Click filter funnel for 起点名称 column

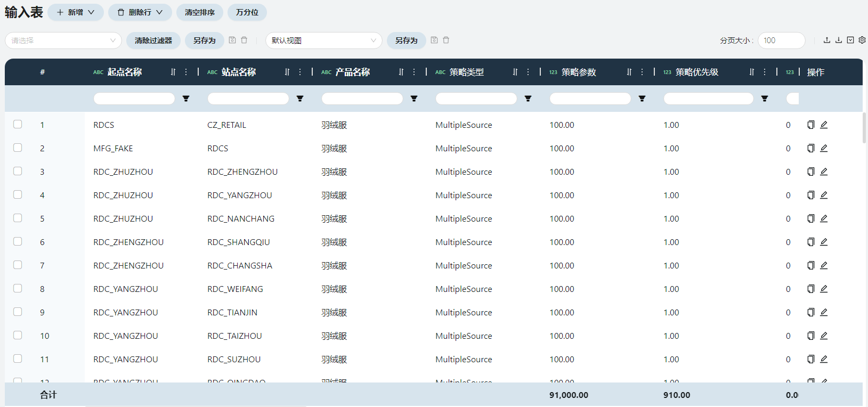click(186, 99)
